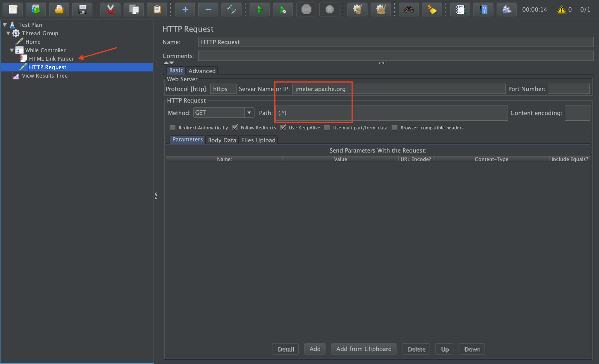Toggle Use KeepAlive checkbox
Screen dimensions: 599x364
click(x=283, y=127)
